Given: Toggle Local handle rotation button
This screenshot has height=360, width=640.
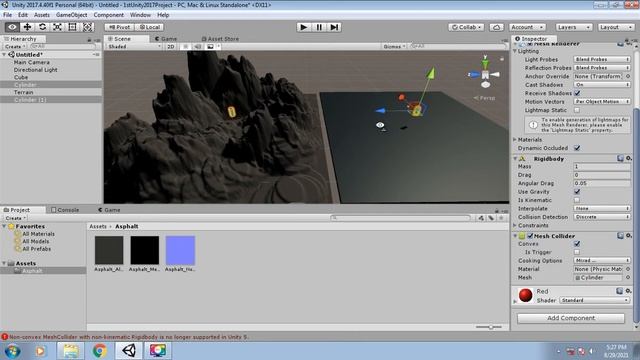Looking at the screenshot, I should pyautogui.click(x=149, y=27).
